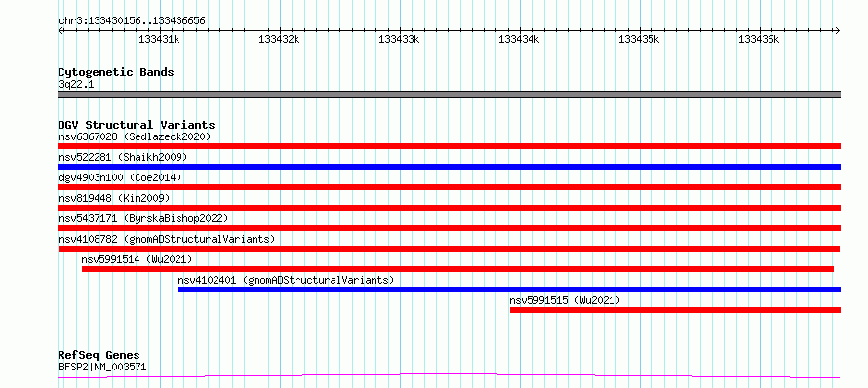Click the blue bar under nsv4102401
This screenshot has height=388, width=868.
coord(509,290)
